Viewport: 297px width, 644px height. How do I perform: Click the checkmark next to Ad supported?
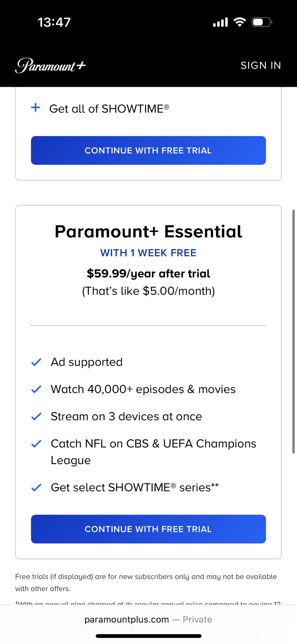pyautogui.click(x=36, y=362)
